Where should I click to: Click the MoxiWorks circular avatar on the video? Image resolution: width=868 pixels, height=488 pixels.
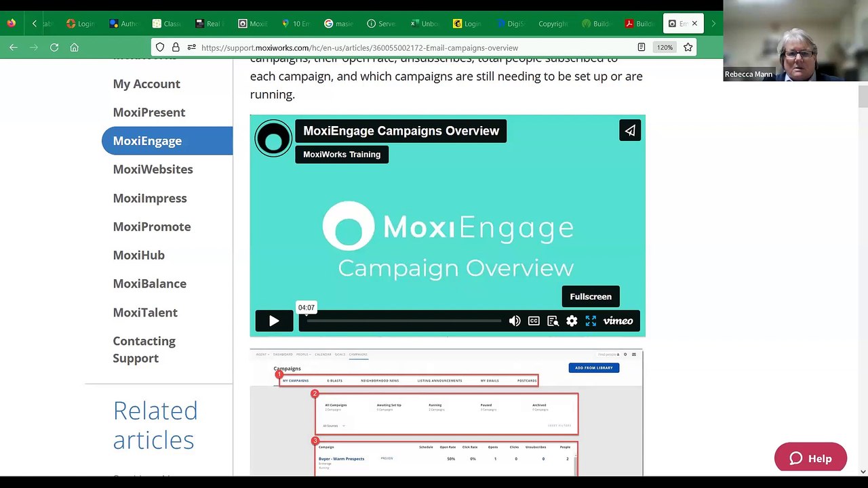273,138
